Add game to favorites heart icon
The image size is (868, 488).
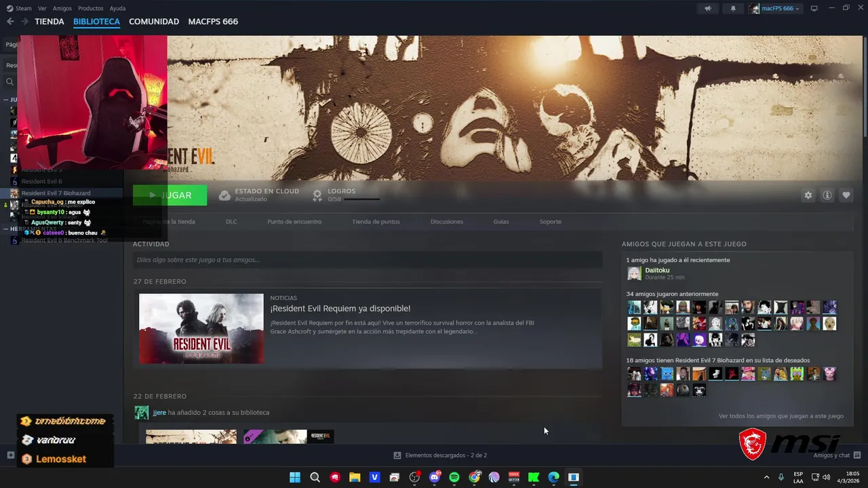846,195
